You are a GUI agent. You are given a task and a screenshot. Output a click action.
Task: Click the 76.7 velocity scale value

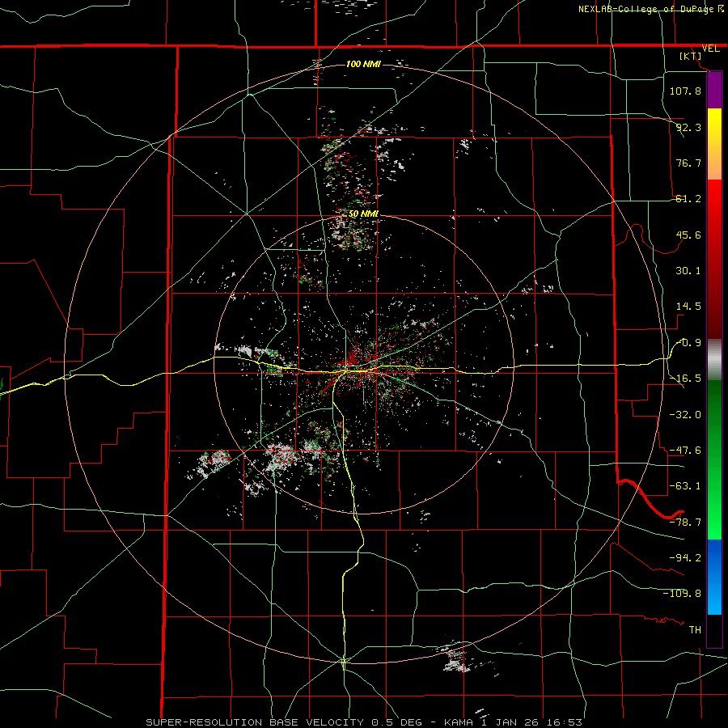tap(688, 163)
